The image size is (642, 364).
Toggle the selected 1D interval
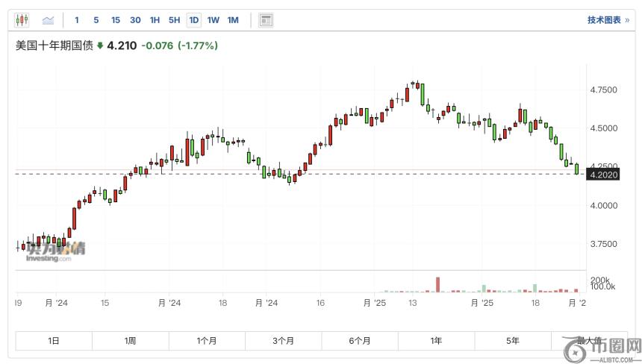coord(194,20)
